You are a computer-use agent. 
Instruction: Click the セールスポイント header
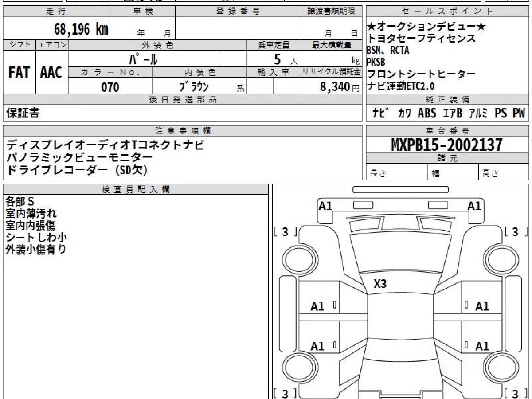[447, 12]
